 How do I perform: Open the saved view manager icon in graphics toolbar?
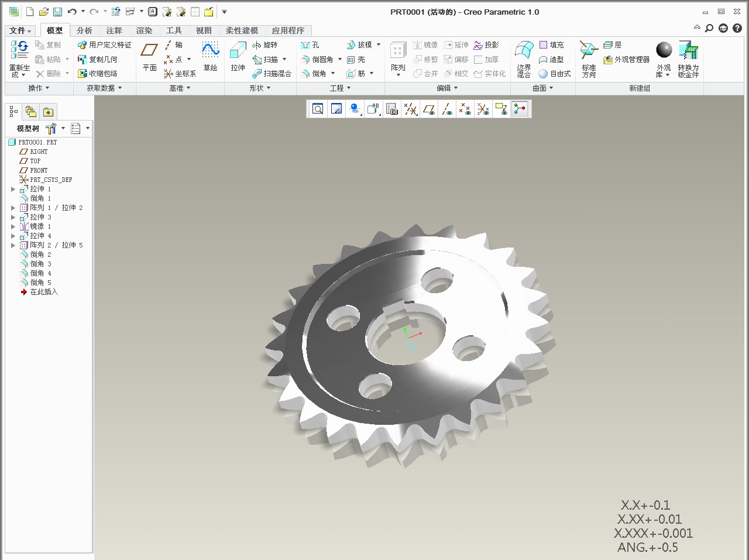point(392,109)
